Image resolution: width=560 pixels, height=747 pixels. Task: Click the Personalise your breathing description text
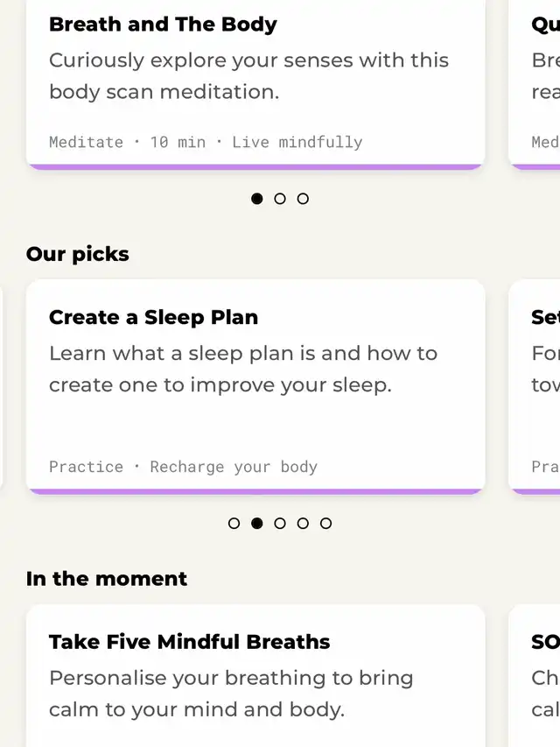(231, 693)
